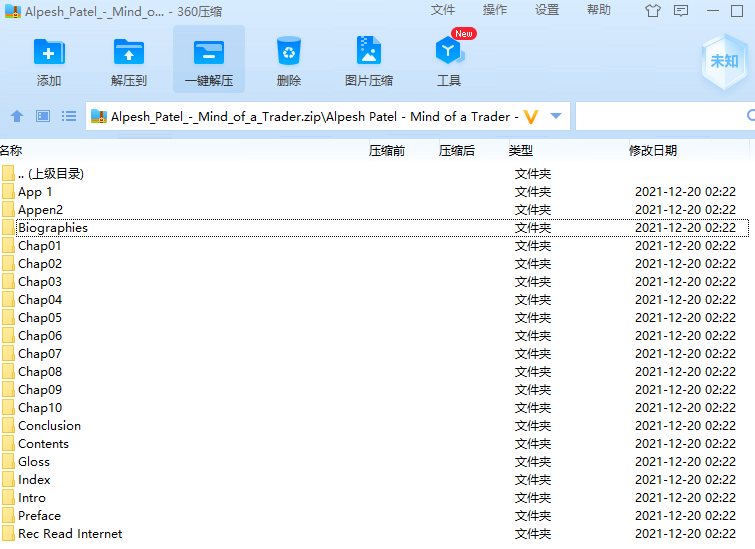Click the skin (shirt) icon in title bar
The width and height of the screenshot is (755, 549).
[x=652, y=11]
